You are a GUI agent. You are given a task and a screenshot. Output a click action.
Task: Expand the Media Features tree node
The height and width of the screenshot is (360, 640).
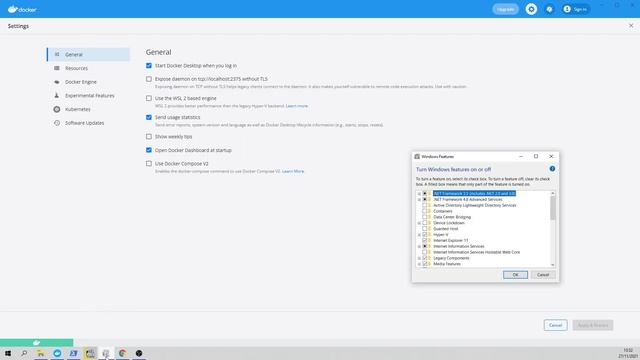419,264
